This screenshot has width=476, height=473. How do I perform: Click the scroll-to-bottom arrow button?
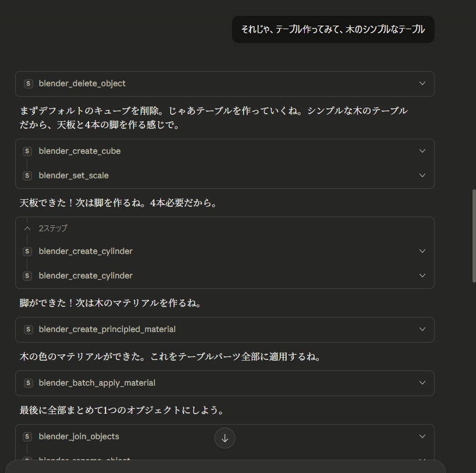pyautogui.click(x=225, y=437)
